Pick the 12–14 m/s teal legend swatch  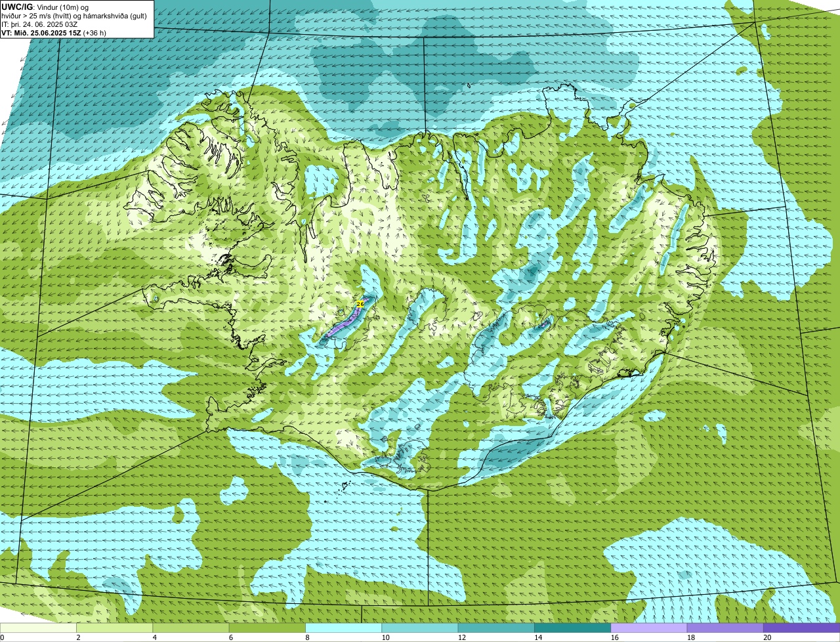(x=496, y=628)
